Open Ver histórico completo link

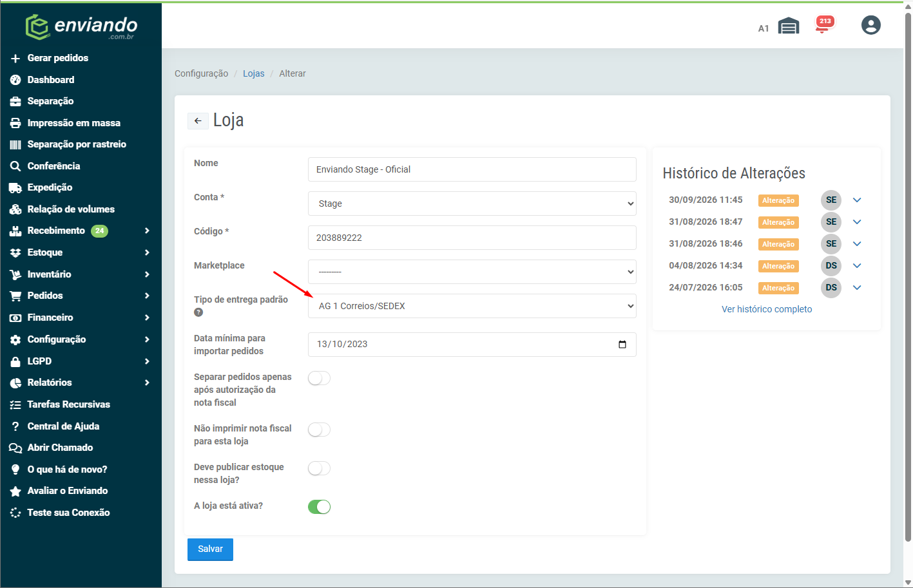[767, 309]
